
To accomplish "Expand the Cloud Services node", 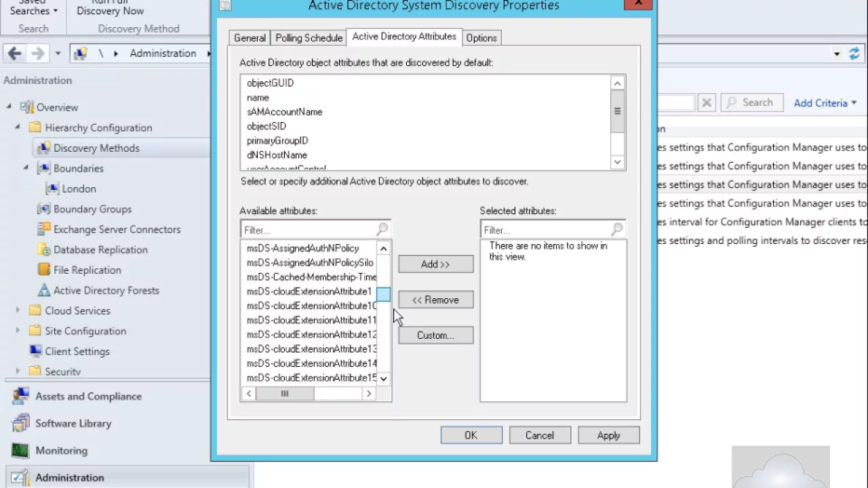I will 18,310.
